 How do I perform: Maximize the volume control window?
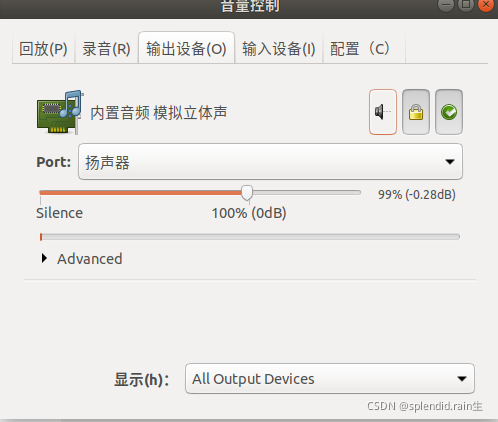click(x=466, y=4)
